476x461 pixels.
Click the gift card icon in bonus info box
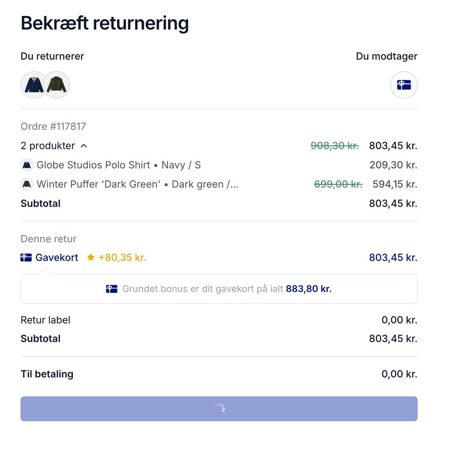[112, 289]
